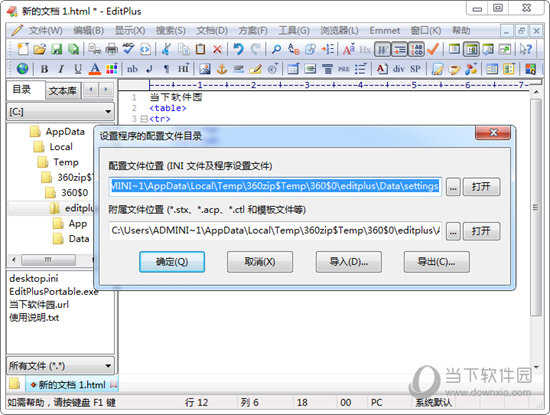Toggle the directory window button

coord(471,49)
